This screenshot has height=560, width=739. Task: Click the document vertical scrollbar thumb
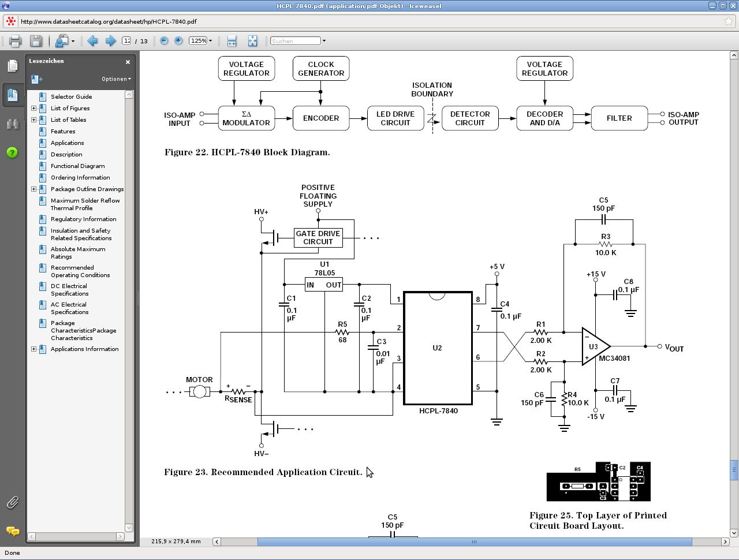(734, 470)
